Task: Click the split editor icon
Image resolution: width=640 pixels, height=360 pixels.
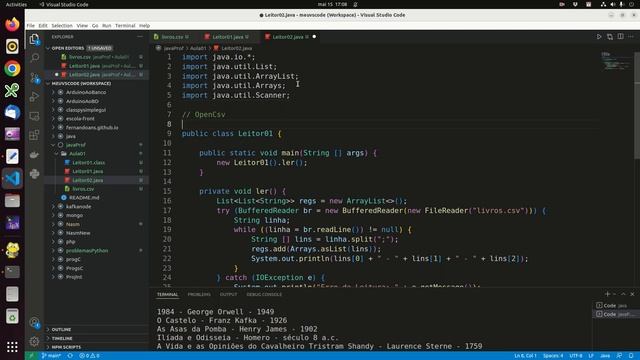Action: pyautogui.click(x=620, y=37)
